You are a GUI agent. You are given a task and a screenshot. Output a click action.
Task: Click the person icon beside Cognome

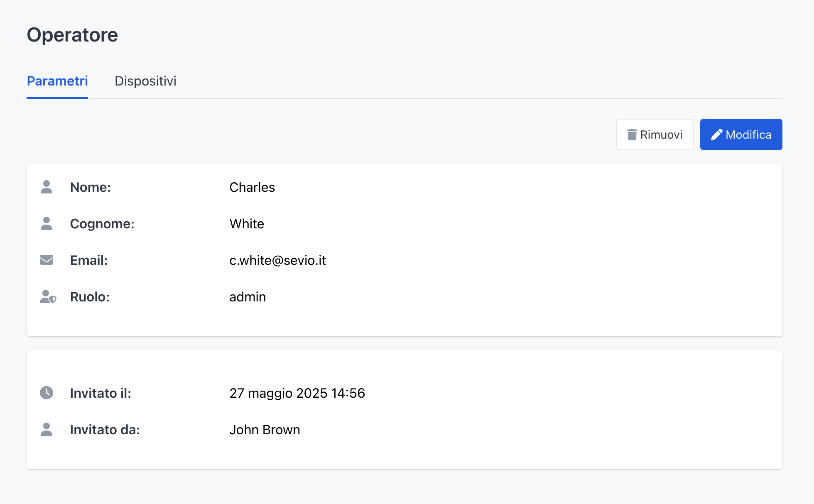(x=47, y=224)
